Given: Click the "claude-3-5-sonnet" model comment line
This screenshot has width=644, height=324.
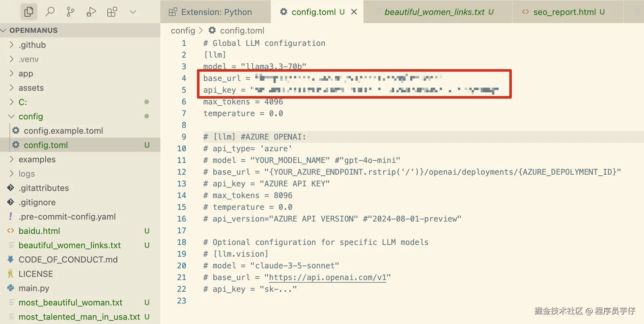Looking at the screenshot, I should 271,266.
